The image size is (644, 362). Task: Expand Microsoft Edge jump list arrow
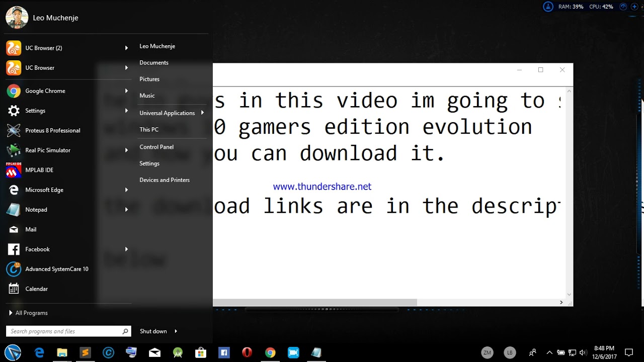[127, 190]
